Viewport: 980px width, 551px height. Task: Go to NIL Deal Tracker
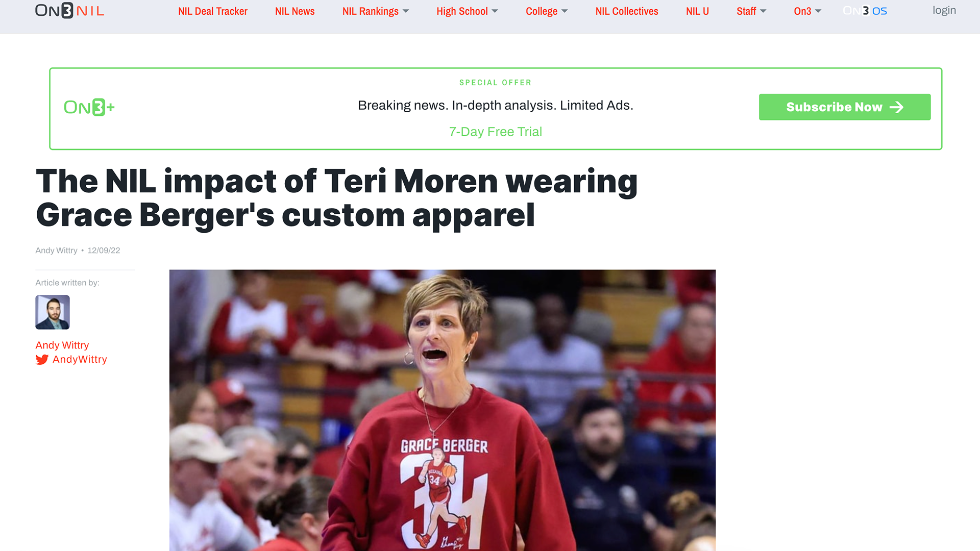pyautogui.click(x=213, y=11)
